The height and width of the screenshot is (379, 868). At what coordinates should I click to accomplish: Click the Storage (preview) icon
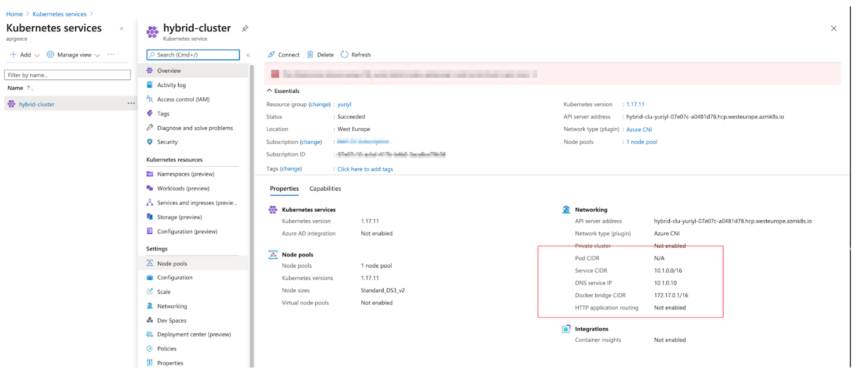[150, 217]
